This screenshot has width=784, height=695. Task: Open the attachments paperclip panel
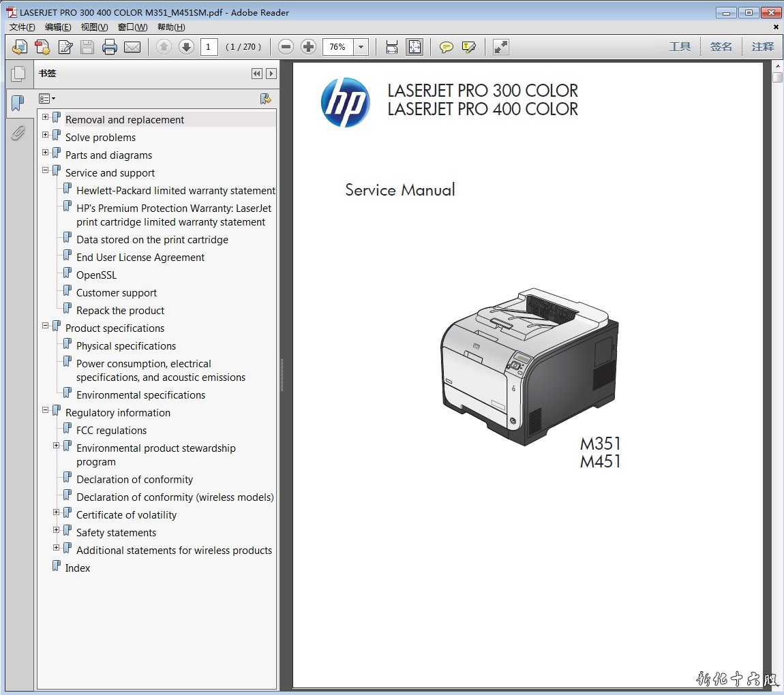coord(18,133)
